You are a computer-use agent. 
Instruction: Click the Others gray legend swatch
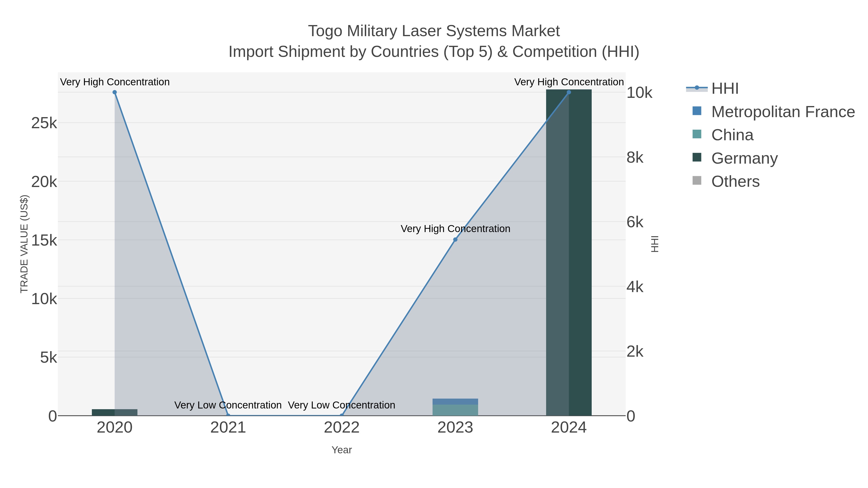697,180
